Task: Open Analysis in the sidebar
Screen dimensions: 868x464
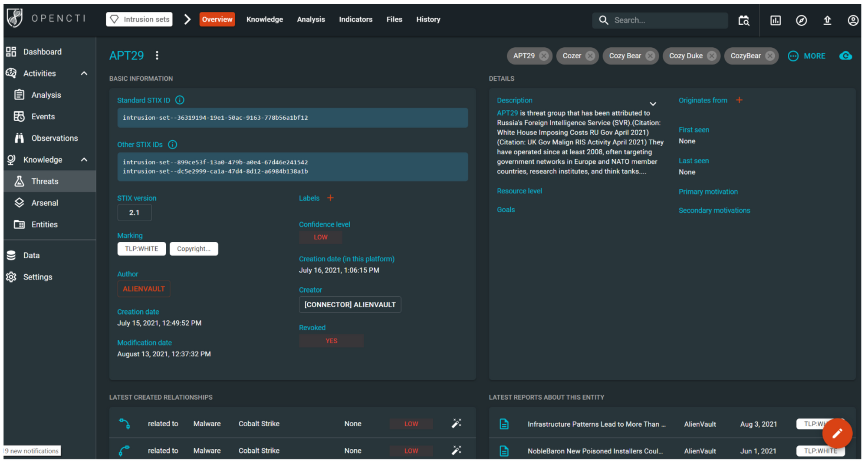Action: click(46, 95)
